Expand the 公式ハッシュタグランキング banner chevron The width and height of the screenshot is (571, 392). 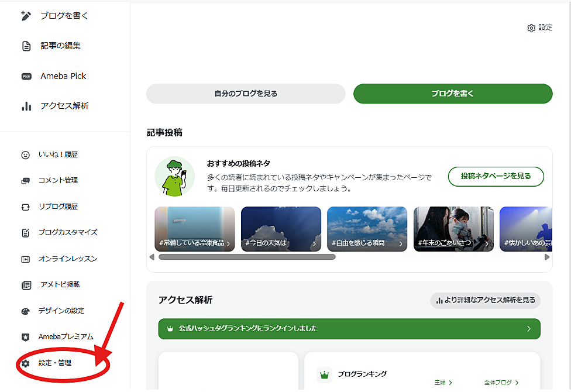529,329
